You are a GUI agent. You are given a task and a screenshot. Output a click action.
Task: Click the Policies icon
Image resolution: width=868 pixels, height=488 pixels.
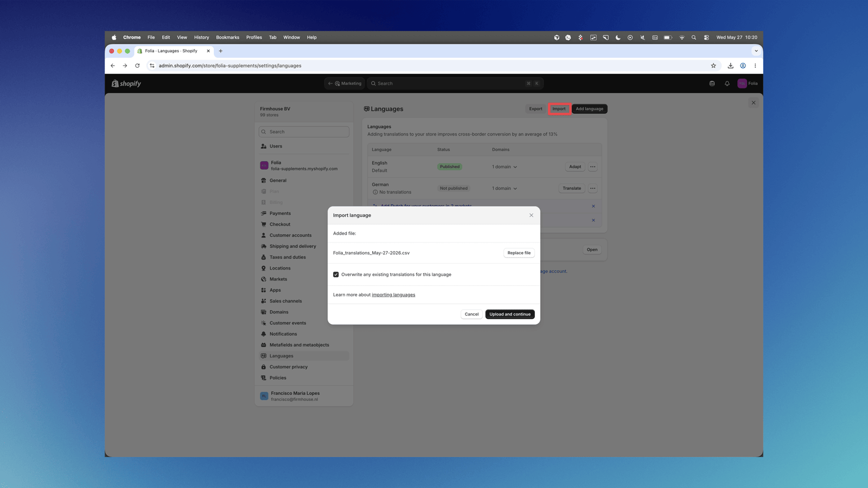click(264, 378)
